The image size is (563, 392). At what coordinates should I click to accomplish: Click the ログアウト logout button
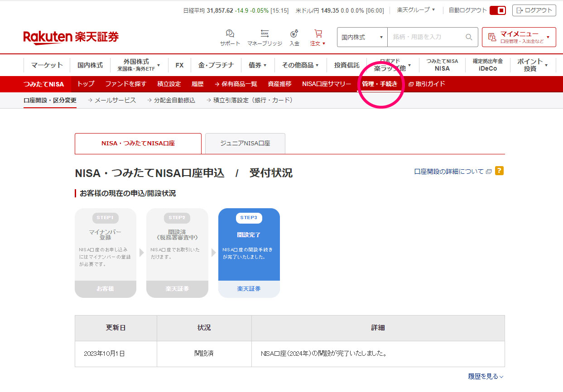click(x=534, y=10)
